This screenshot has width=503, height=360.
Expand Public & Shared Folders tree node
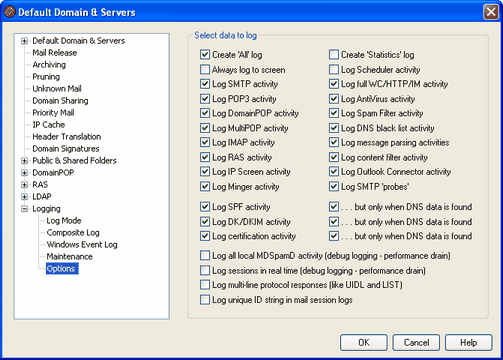24,161
